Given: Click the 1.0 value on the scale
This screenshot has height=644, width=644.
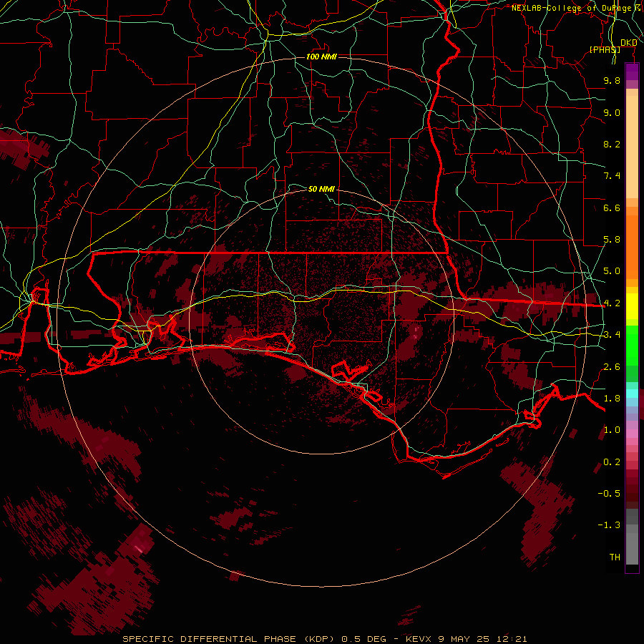Looking at the screenshot, I should point(612,430).
